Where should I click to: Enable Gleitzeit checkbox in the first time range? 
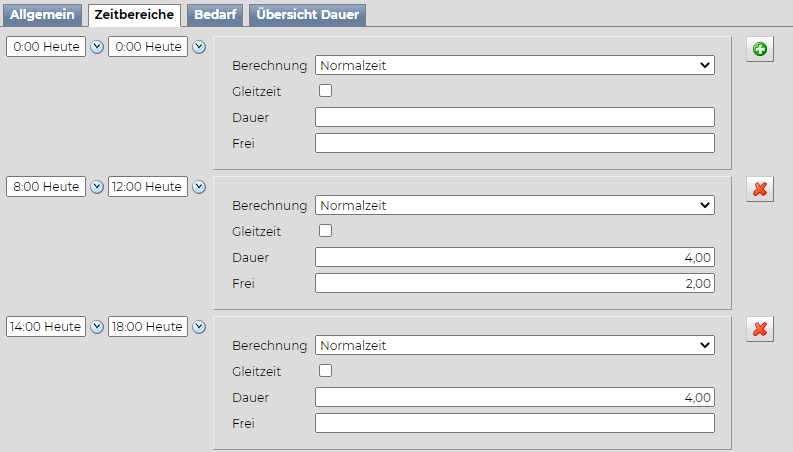click(x=325, y=91)
